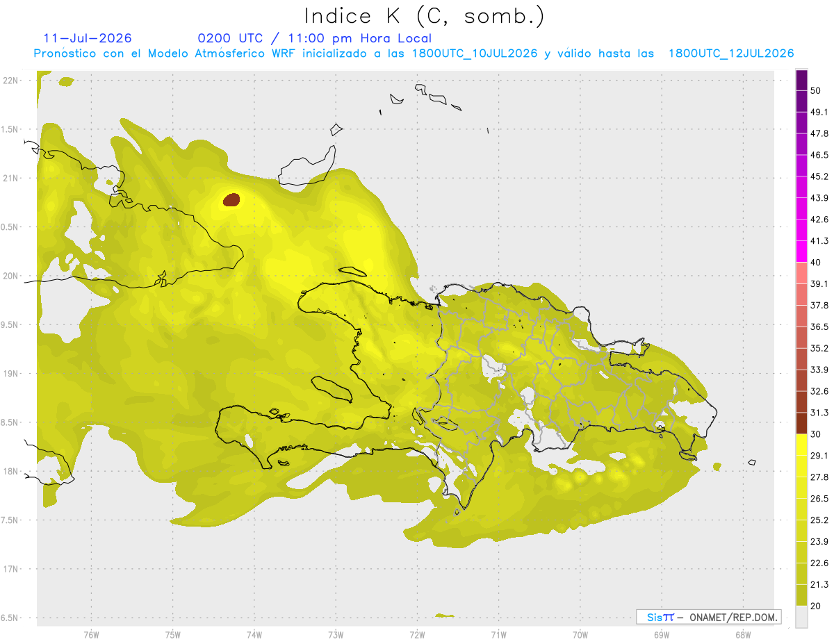Click the colorbar value 49.1

click(x=819, y=112)
